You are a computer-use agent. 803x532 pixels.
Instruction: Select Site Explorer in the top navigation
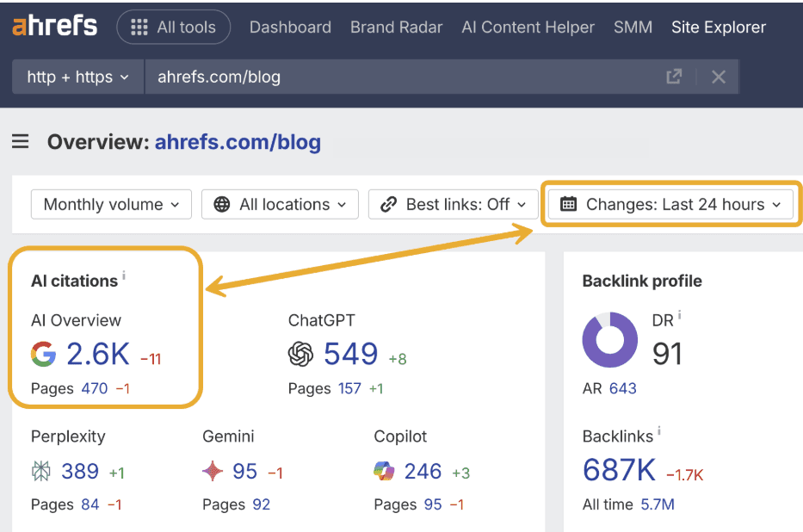pyautogui.click(x=718, y=28)
